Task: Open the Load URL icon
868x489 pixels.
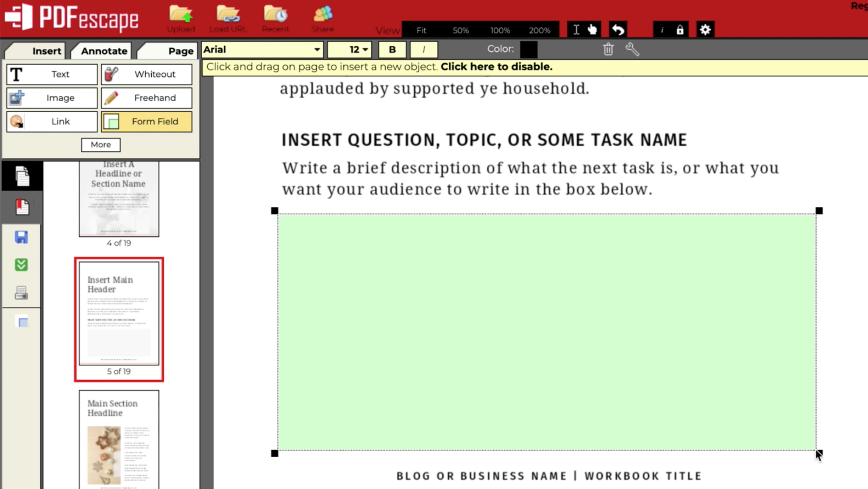Action: coord(228,15)
